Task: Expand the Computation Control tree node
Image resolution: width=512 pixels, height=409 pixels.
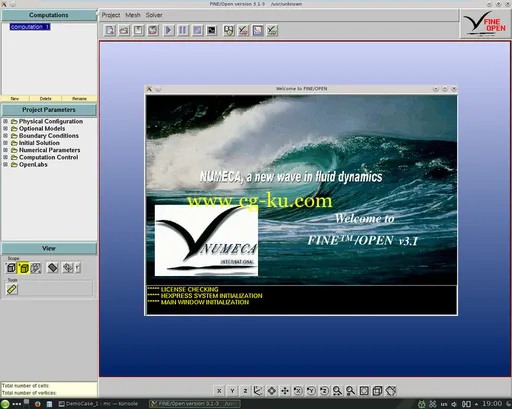Action: (5, 157)
